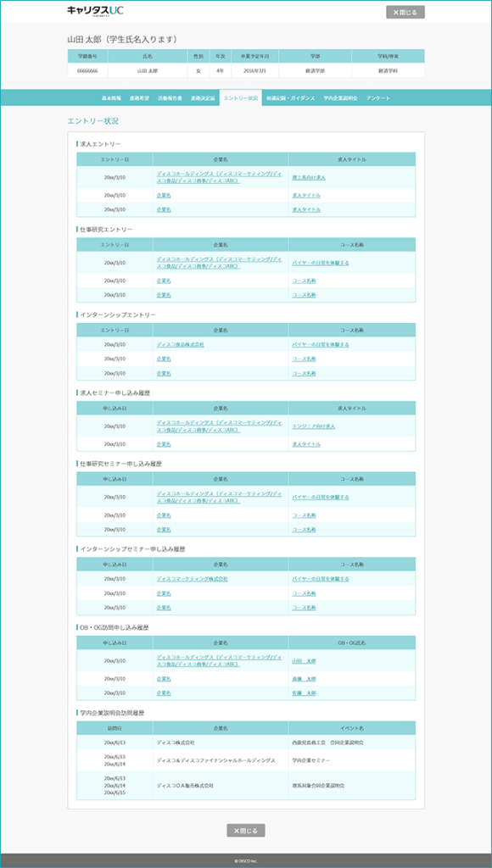Open 企業名 link in the 佐藤 太郎 row
Screen dimensions: 492x868
(164, 693)
